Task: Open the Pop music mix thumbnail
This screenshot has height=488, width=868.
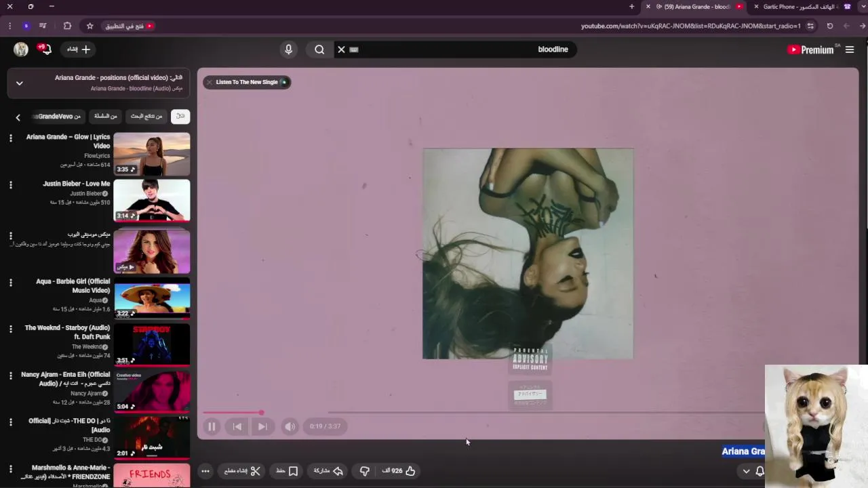Action: (152, 251)
